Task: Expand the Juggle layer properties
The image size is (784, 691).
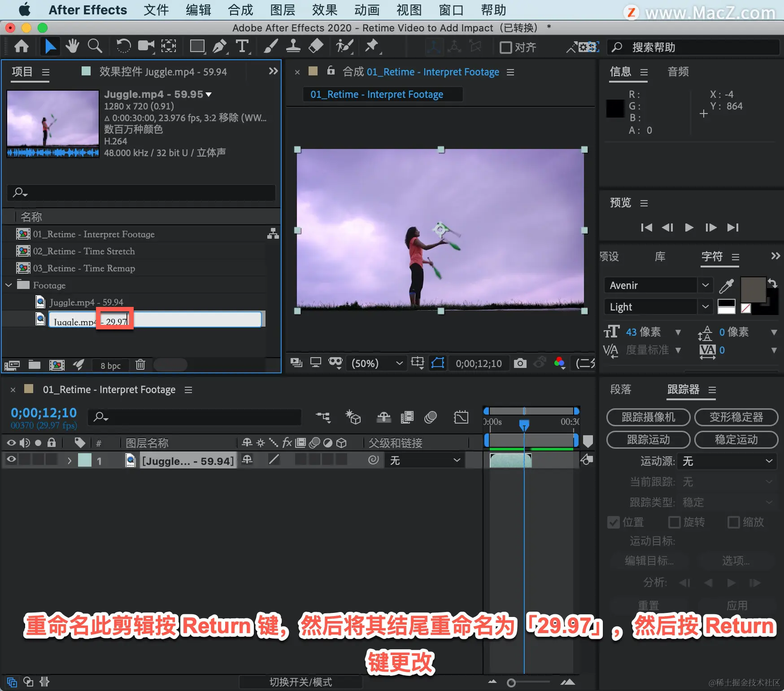Action: click(69, 460)
